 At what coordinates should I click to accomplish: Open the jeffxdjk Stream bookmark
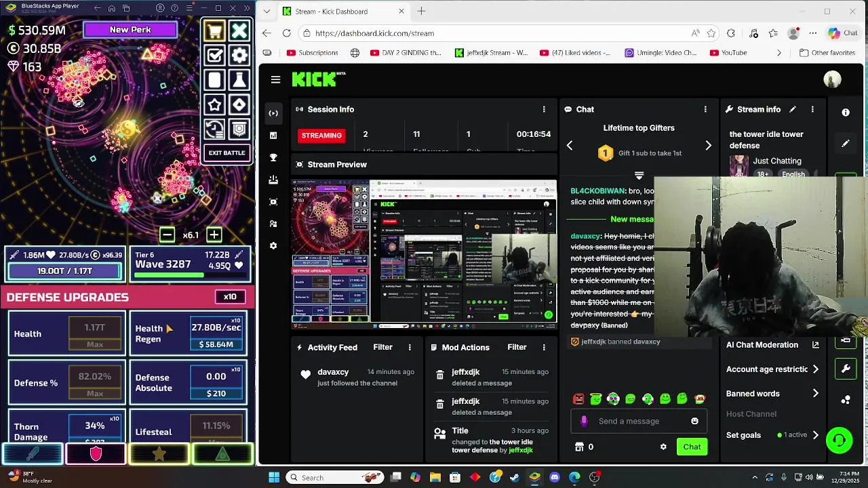click(x=491, y=53)
